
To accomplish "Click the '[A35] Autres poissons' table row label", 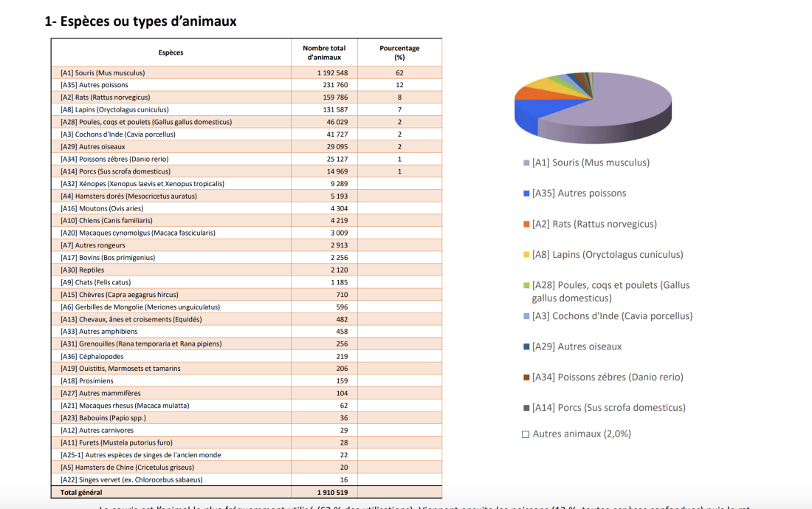I will 94,85.
